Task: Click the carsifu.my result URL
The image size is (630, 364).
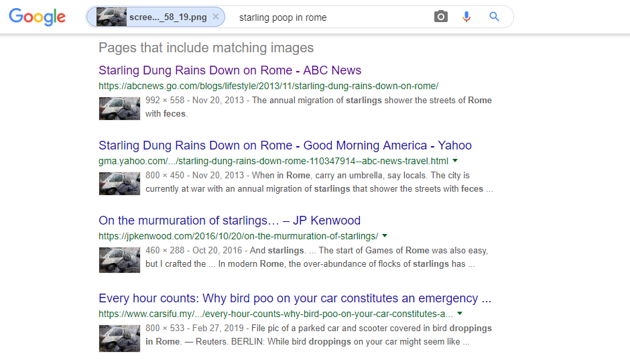Action: point(275,314)
